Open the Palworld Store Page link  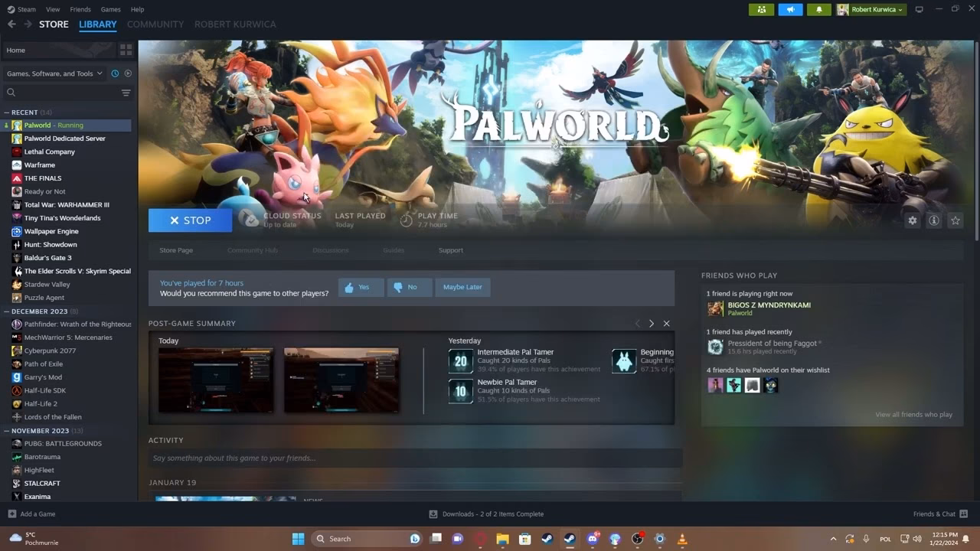(x=176, y=250)
